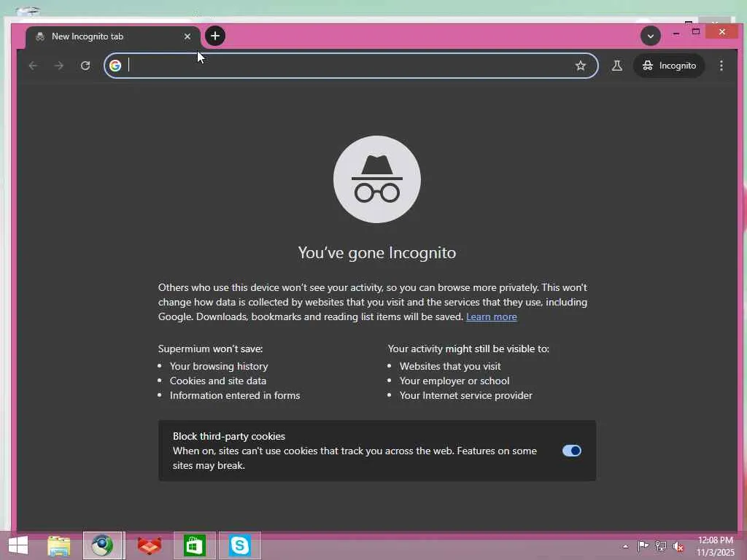Open a new tab with plus button
This screenshot has height=560, width=747.
(215, 36)
